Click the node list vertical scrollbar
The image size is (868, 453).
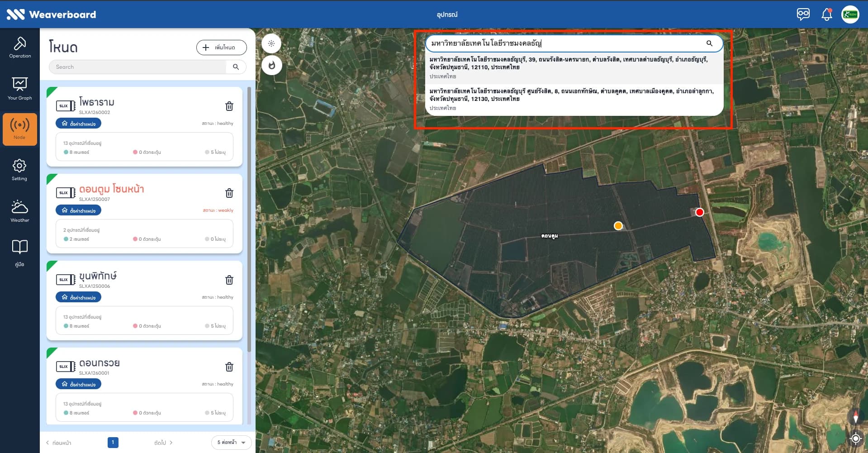click(249, 219)
